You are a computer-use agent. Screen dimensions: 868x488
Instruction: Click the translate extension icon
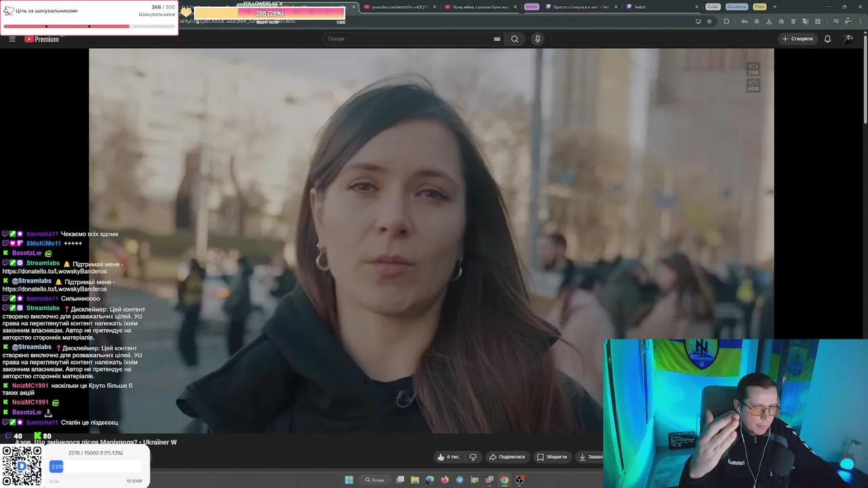point(806,21)
